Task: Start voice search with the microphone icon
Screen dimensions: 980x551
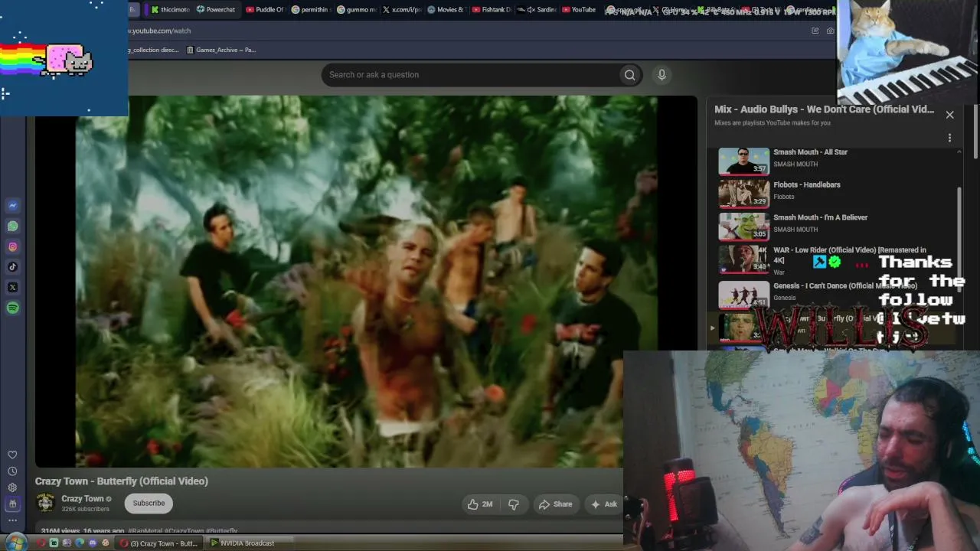Action: [x=661, y=74]
